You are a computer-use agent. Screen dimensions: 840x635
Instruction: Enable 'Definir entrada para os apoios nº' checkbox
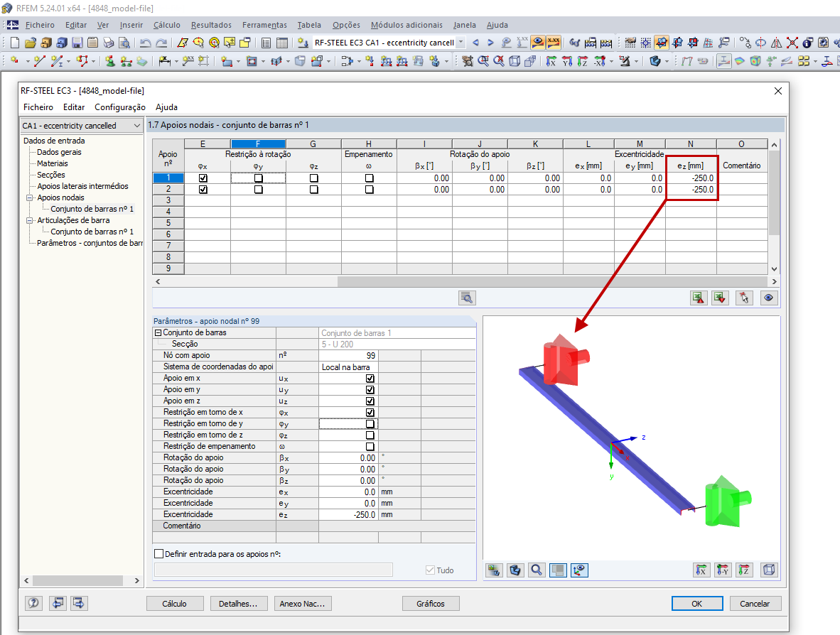click(158, 553)
